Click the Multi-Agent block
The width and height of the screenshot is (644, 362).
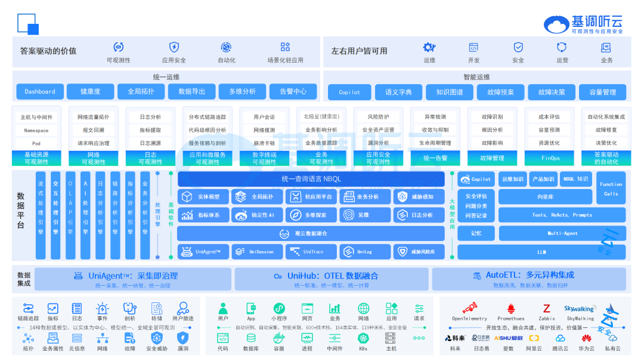point(562,233)
